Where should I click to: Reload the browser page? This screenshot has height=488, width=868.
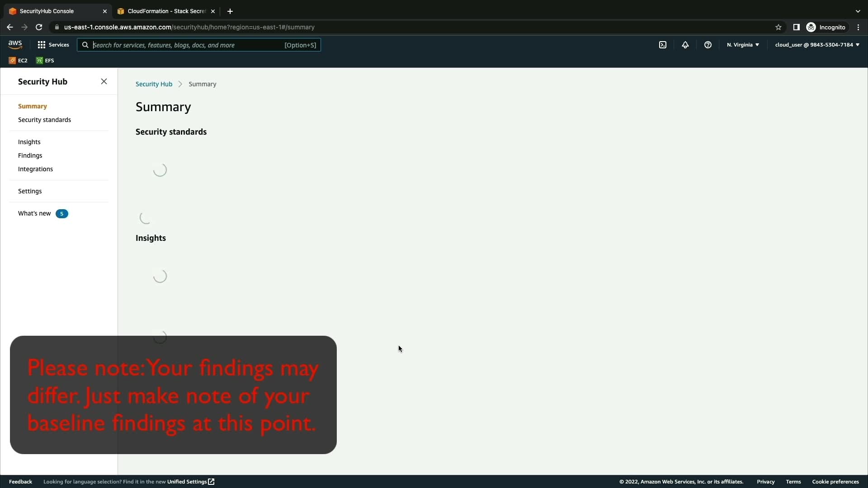(39, 27)
